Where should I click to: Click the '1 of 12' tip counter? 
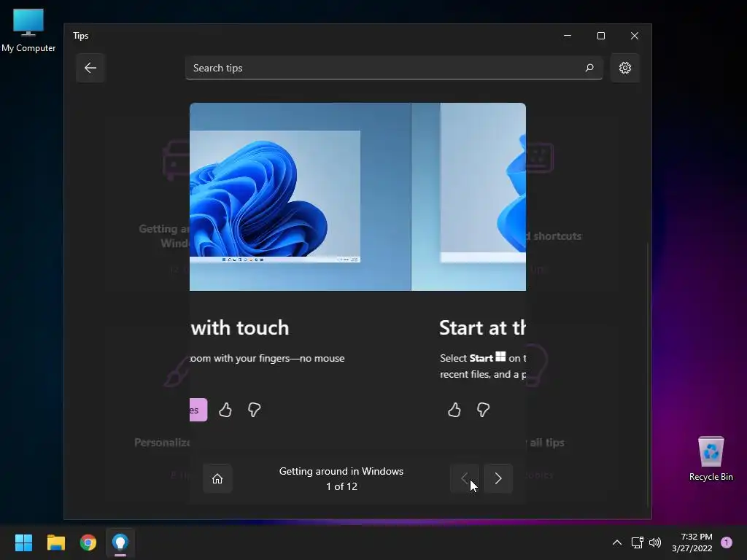341,486
